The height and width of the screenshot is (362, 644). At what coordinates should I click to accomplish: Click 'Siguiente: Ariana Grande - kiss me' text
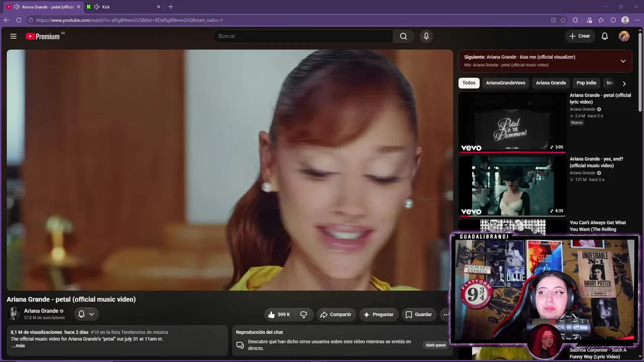520,57
